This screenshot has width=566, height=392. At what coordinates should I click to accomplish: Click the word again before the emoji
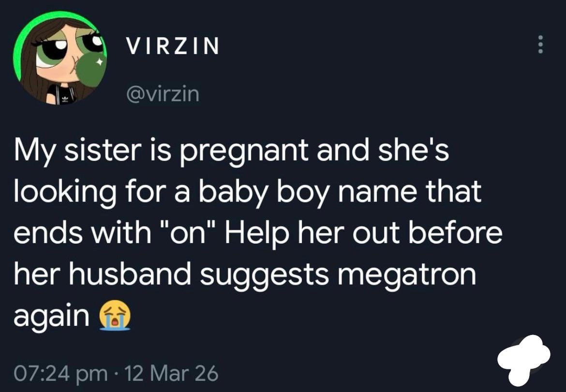click(51, 317)
